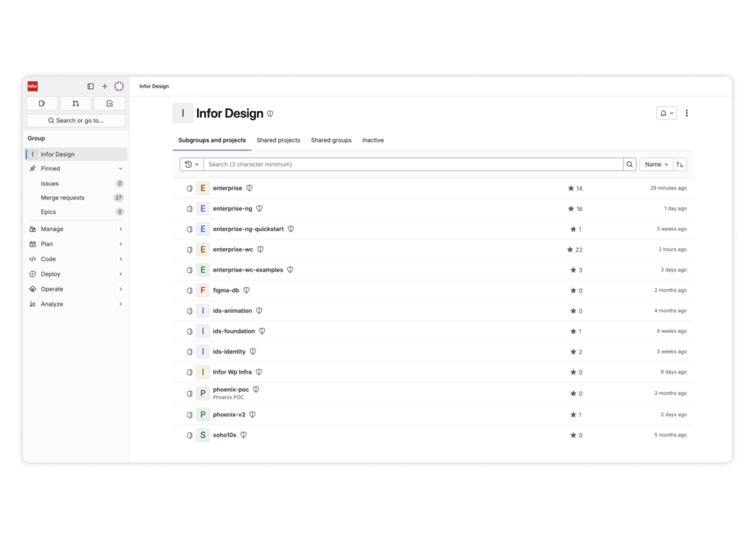
Task: Toggle the sidebar collapse icon
Action: 90,86
